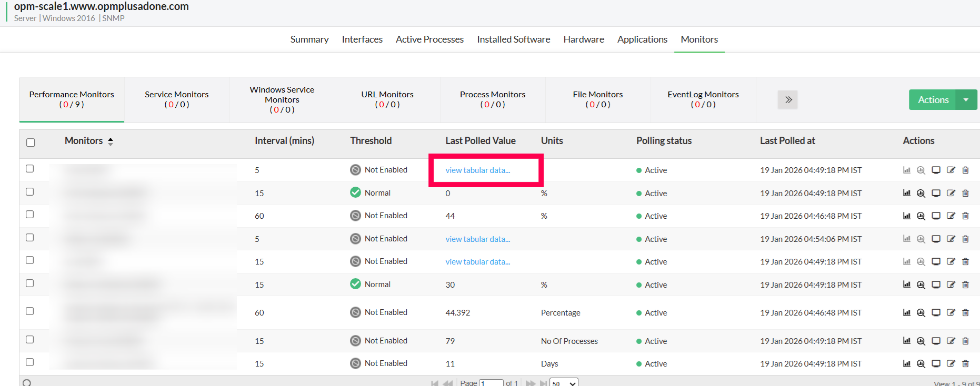Click zoom-graph icon in No Of Processes row
This screenshot has height=386, width=980.
click(x=921, y=341)
